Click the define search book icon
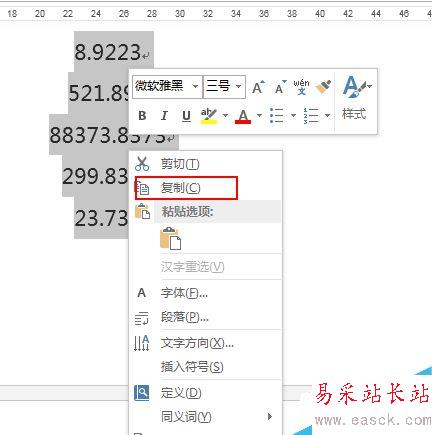Image resolution: width=432 pixels, height=435 pixels. [142, 393]
